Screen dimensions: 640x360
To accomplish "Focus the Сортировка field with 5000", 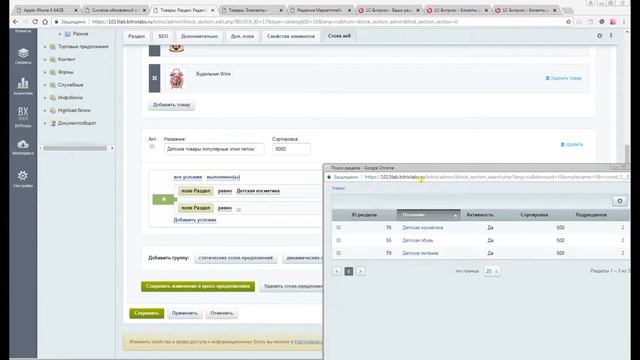I will pyautogui.click(x=291, y=149).
